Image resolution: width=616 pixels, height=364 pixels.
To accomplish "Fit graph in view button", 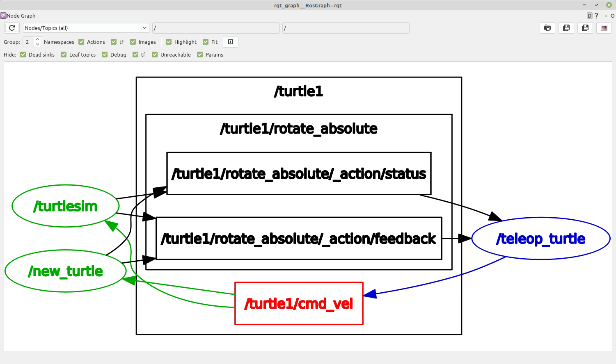I will coord(231,42).
